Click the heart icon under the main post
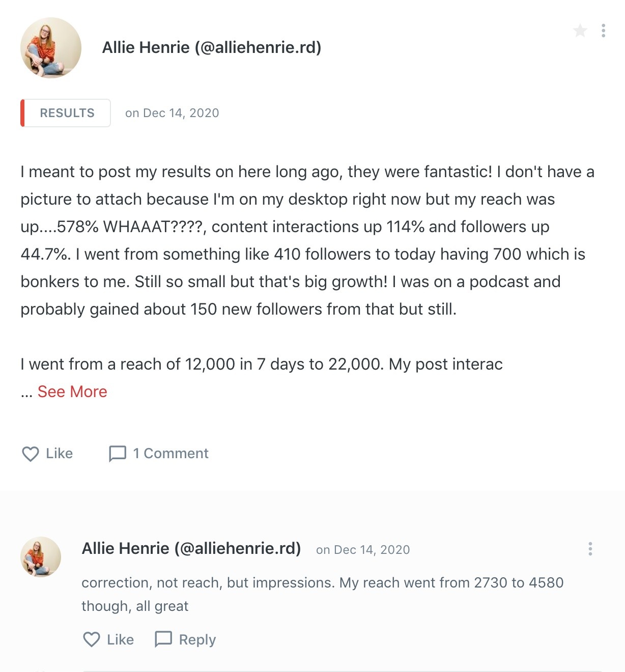The image size is (625, 672). pos(31,454)
